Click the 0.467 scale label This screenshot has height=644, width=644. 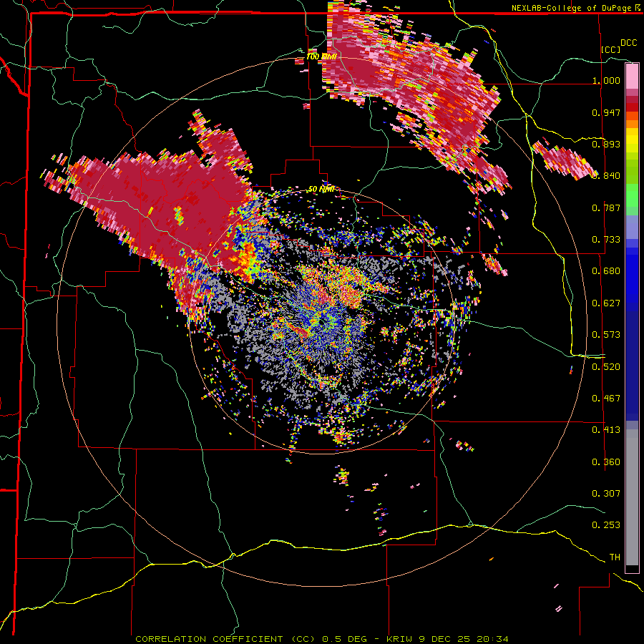pyautogui.click(x=606, y=399)
